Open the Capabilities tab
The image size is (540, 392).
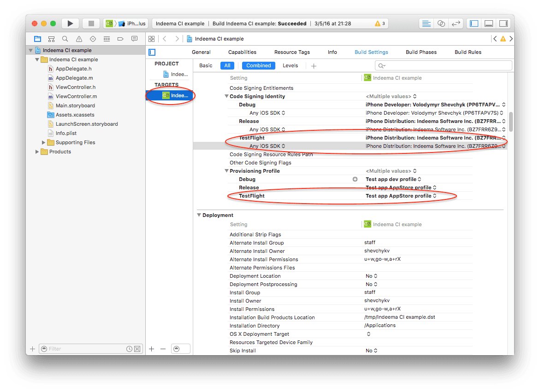click(242, 52)
